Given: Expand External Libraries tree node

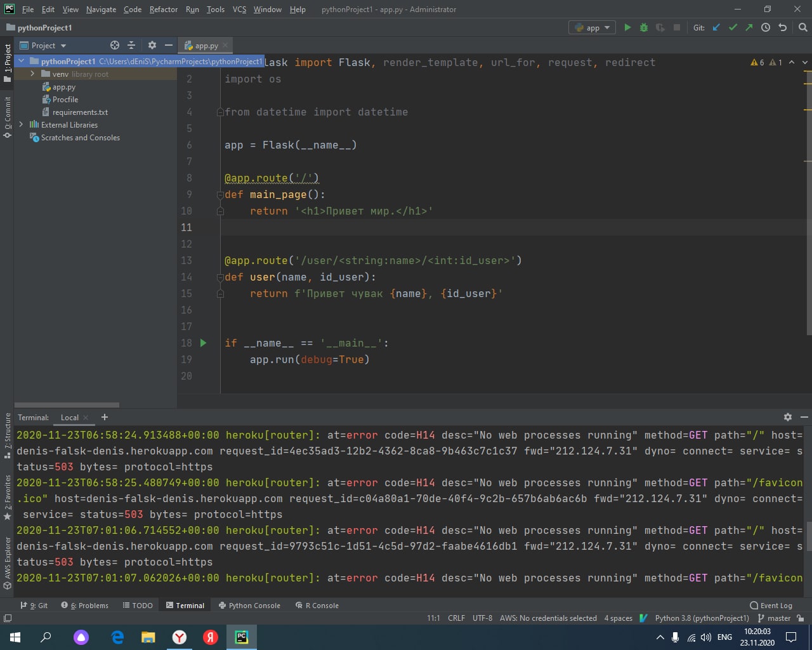Looking at the screenshot, I should coord(22,124).
